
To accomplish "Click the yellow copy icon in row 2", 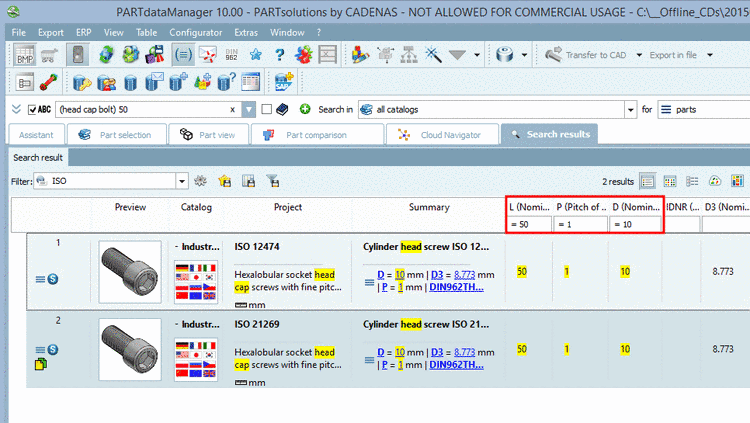I will pos(41,364).
